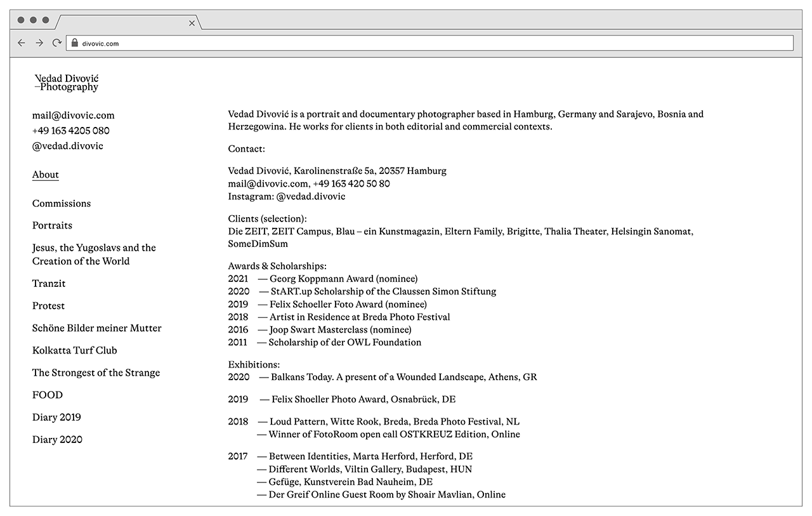Open the FOOD gallery
Viewport: 812px width, 516px height.
coord(48,395)
